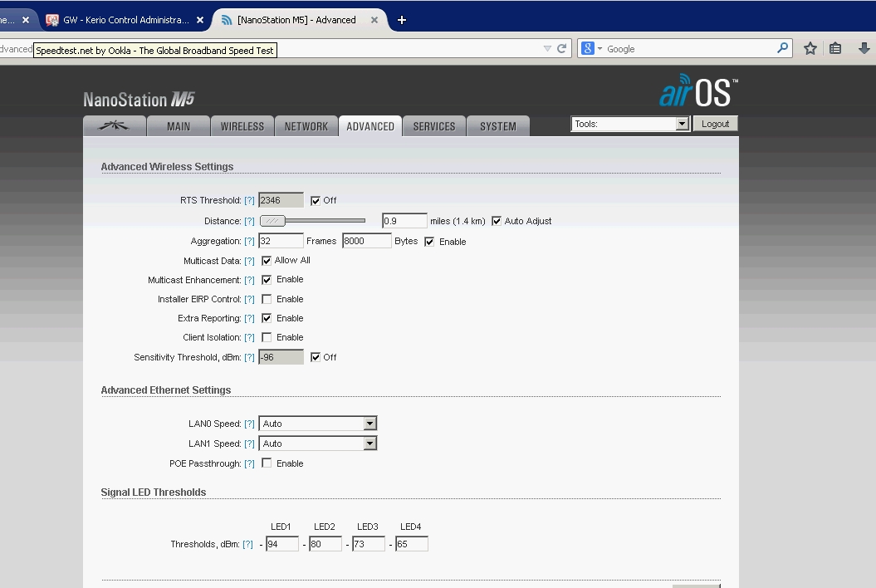Show bookmarks list icon
The height and width of the screenshot is (588, 876).
coord(835,49)
